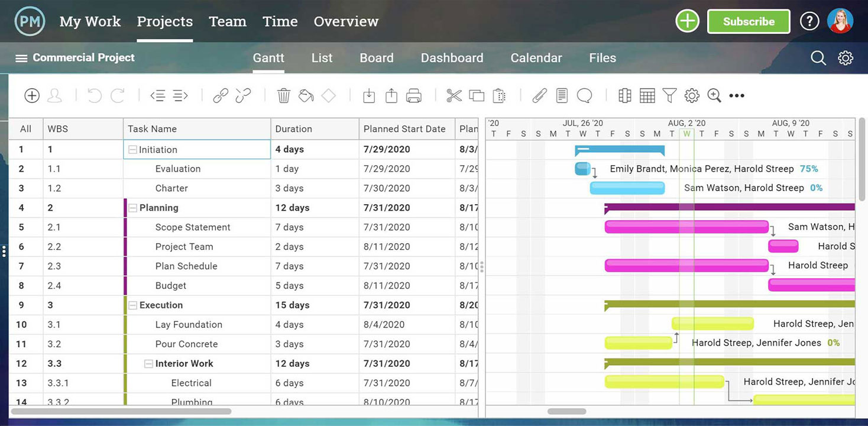Open the more options ellipsis menu
The height and width of the screenshot is (426, 868).
tap(737, 96)
